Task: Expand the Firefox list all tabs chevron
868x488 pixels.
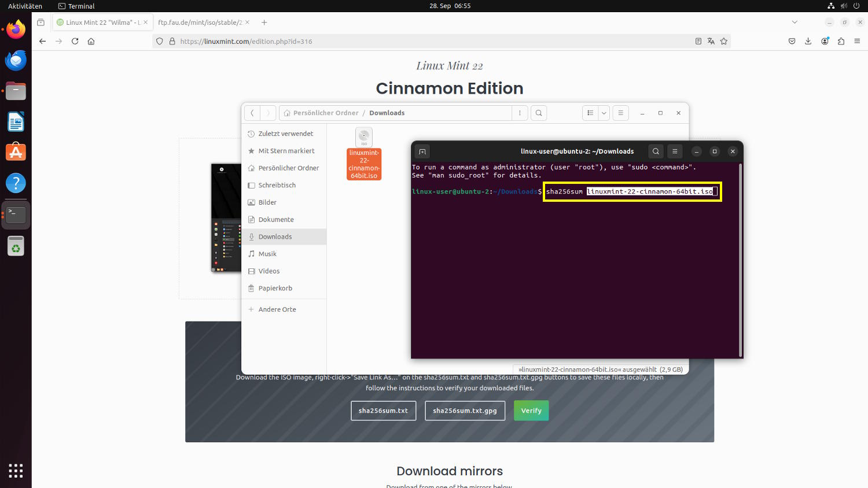Action: (x=795, y=23)
